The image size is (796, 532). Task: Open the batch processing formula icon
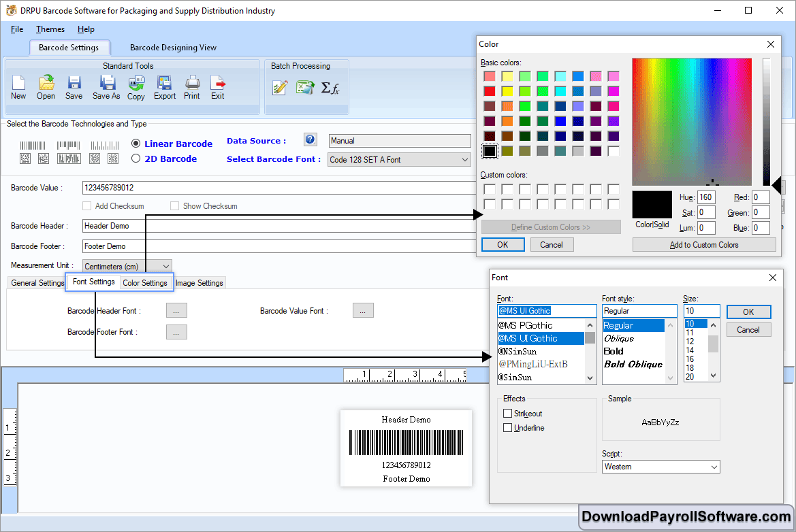[x=330, y=88]
